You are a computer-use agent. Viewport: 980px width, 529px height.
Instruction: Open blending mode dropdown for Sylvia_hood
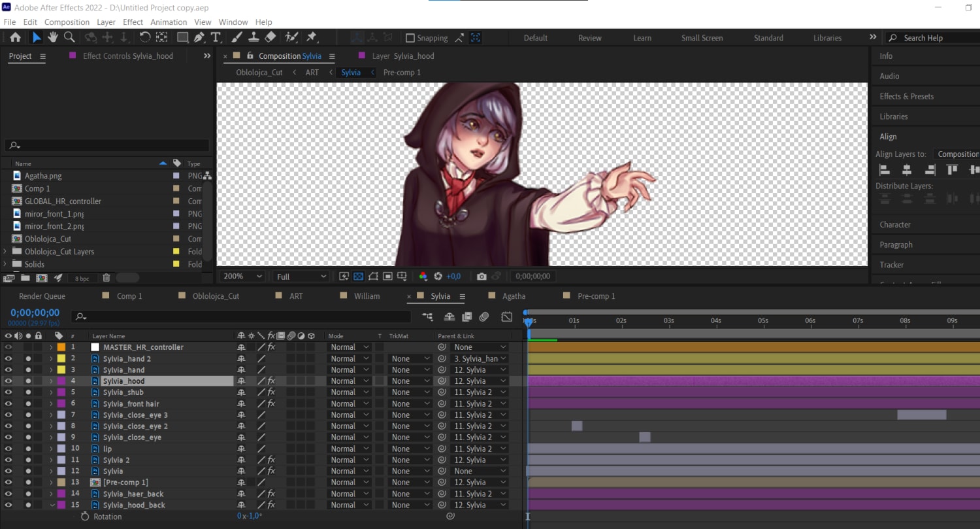coord(350,381)
